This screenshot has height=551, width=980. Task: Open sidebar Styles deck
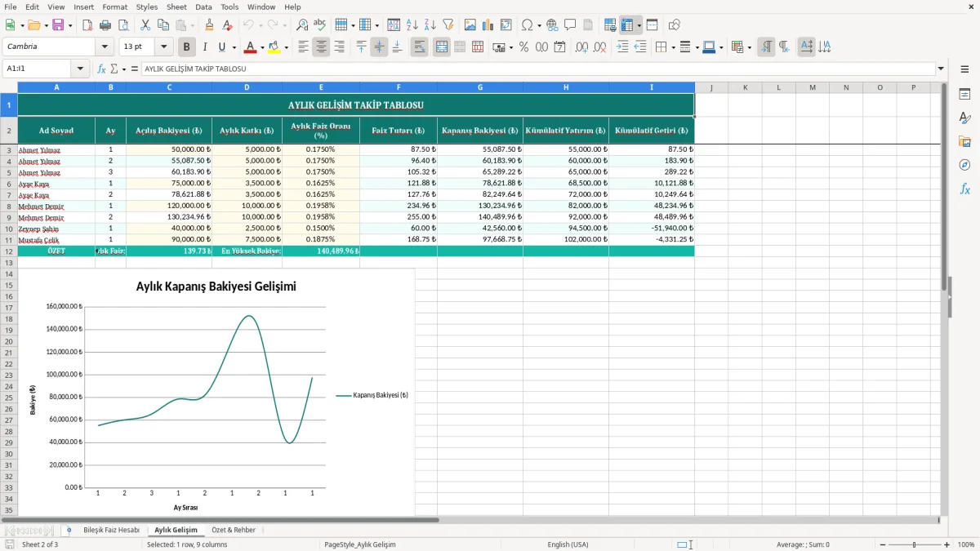964,118
